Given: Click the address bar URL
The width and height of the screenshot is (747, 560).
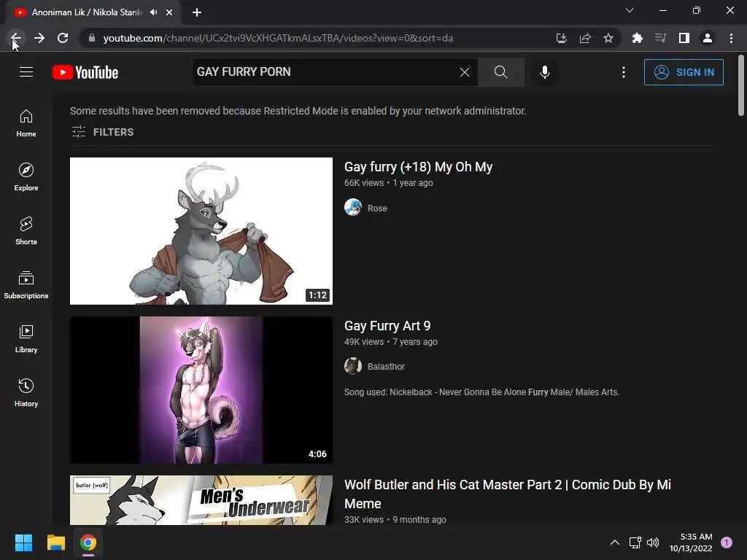Looking at the screenshot, I should [x=278, y=38].
